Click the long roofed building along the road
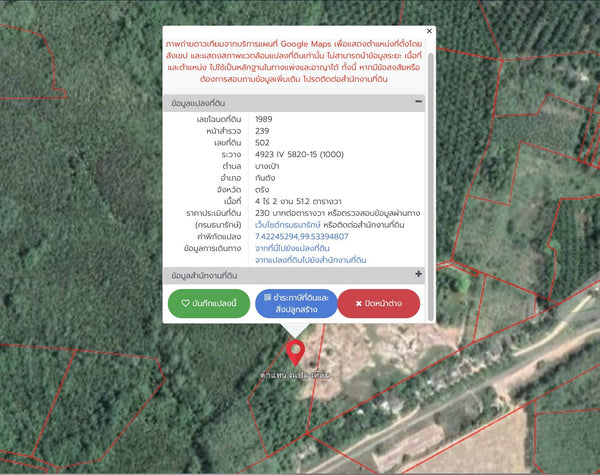 point(409,447)
